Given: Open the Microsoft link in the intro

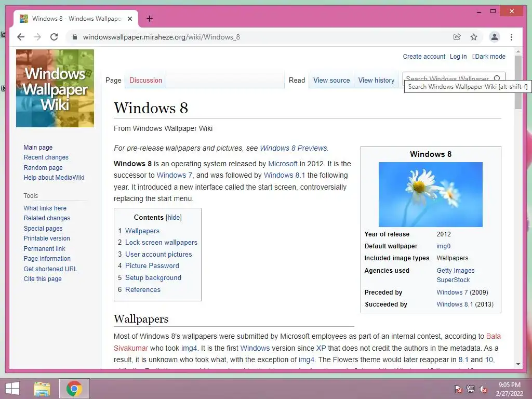Looking at the screenshot, I should 283,164.
